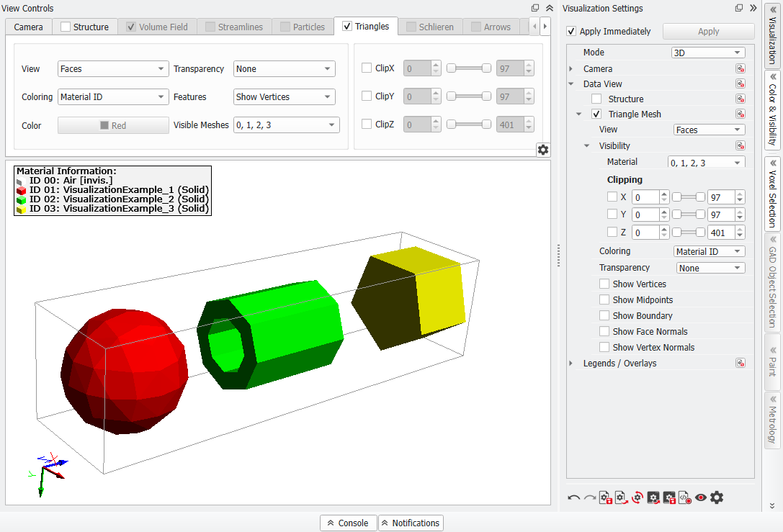Open the Console panel
The image size is (783, 532).
click(x=348, y=523)
